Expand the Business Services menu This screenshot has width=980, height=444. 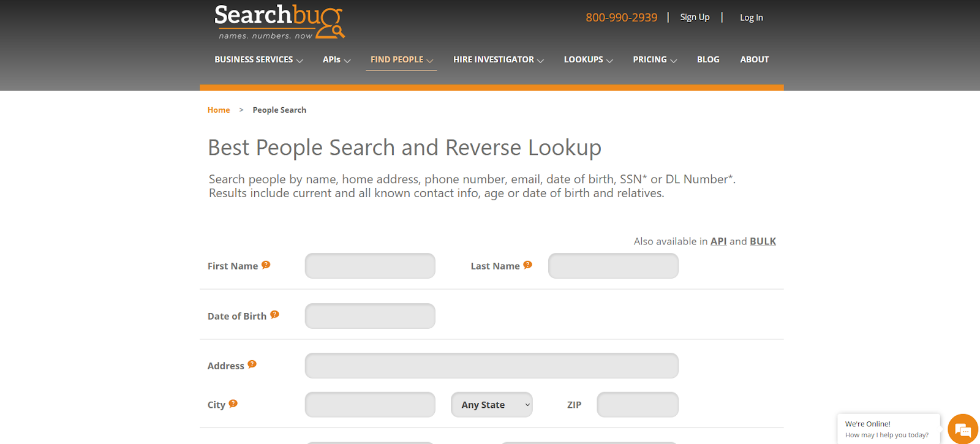pos(258,59)
